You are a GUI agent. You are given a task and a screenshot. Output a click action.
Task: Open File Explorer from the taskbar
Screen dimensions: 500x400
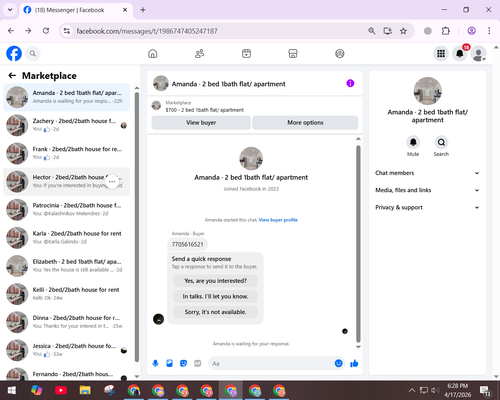(x=85, y=390)
